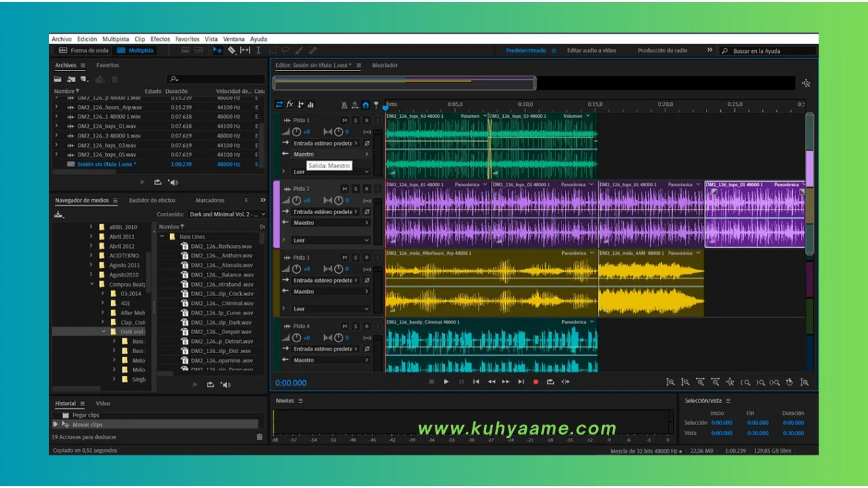Image resolution: width=868 pixels, height=488 pixels.
Task: Open the Leer automation dropdown on Pista 1
Action: click(331, 171)
